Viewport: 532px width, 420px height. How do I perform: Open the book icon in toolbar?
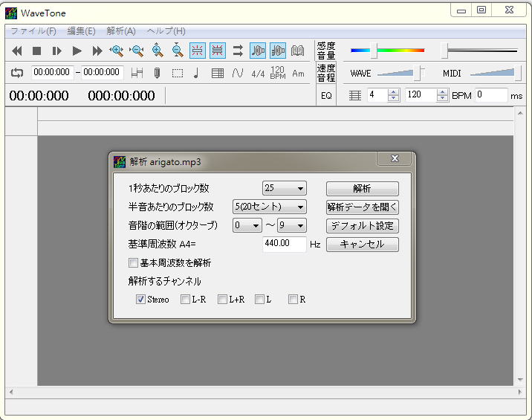[x=297, y=51]
